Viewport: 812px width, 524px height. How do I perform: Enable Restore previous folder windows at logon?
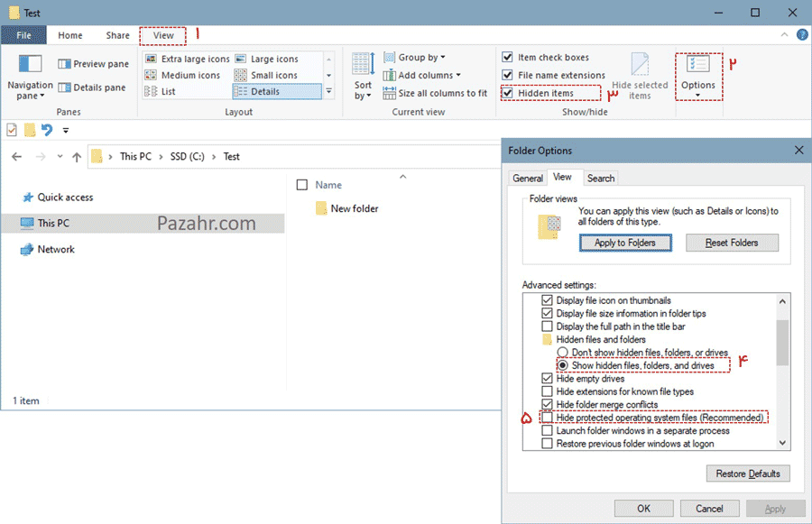click(547, 444)
